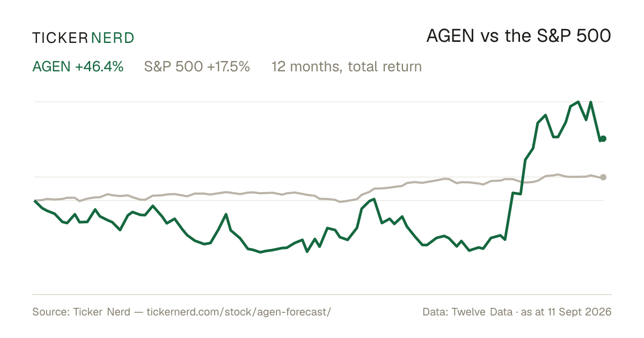The height and width of the screenshot is (338, 644).
Task: Click the word NERD in the logo
Action: click(113, 38)
